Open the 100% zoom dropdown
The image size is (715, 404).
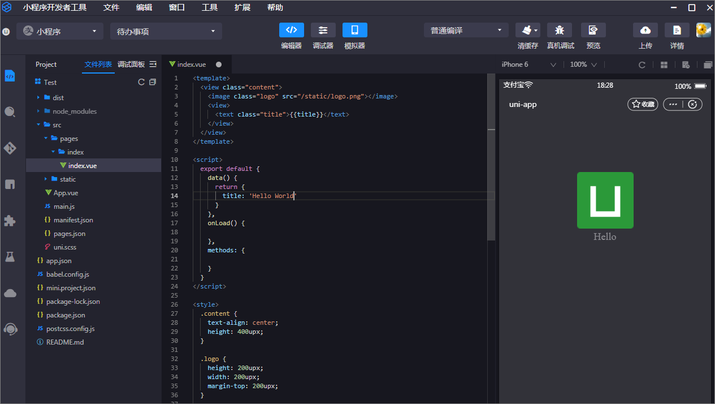(584, 65)
